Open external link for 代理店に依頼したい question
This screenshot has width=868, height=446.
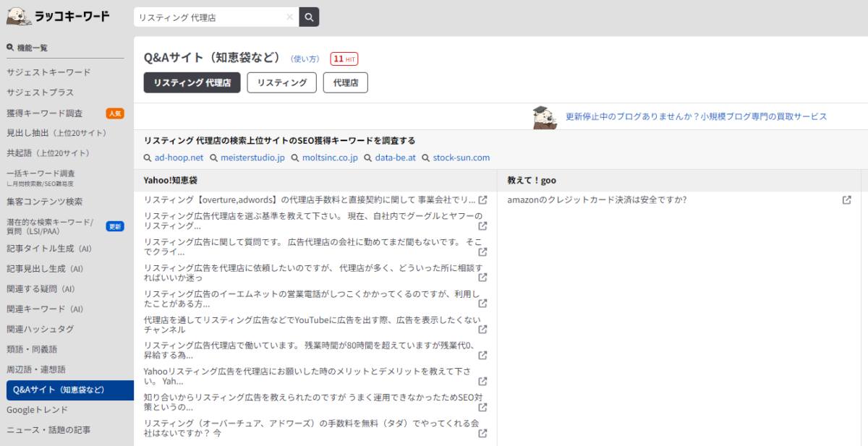(x=482, y=278)
